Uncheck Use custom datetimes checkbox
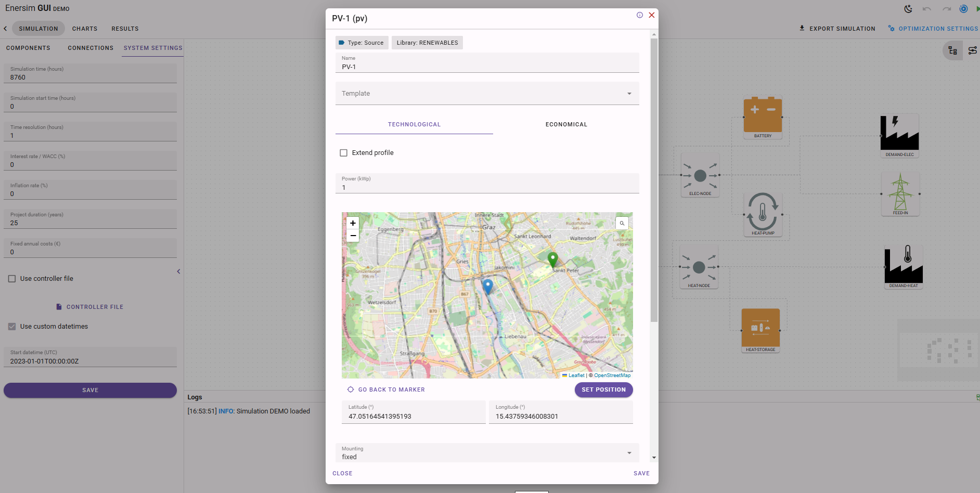This screenshot has height=493, width=980. (12, 327)
